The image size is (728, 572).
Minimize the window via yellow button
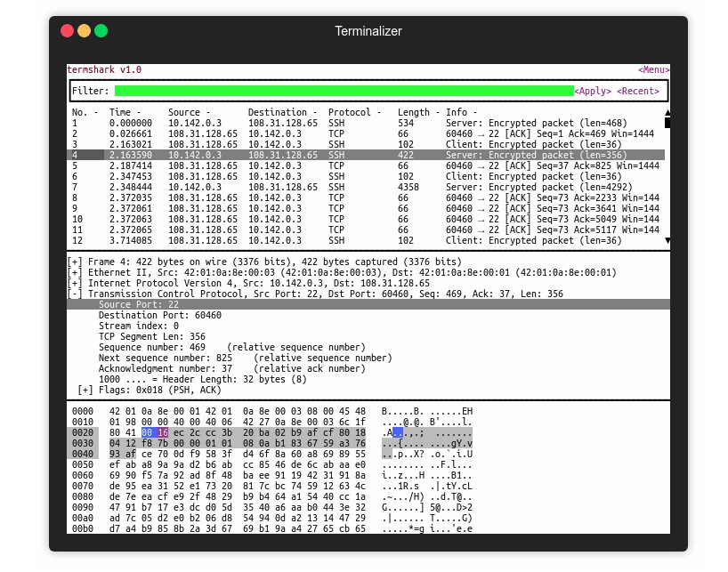tap(84, 31)
